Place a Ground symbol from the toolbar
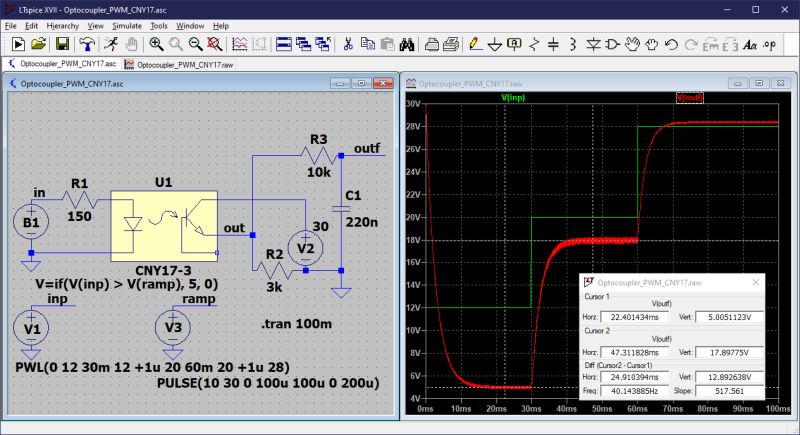The image size is (800, 435). pyautogui.click(x=494, y=44)
